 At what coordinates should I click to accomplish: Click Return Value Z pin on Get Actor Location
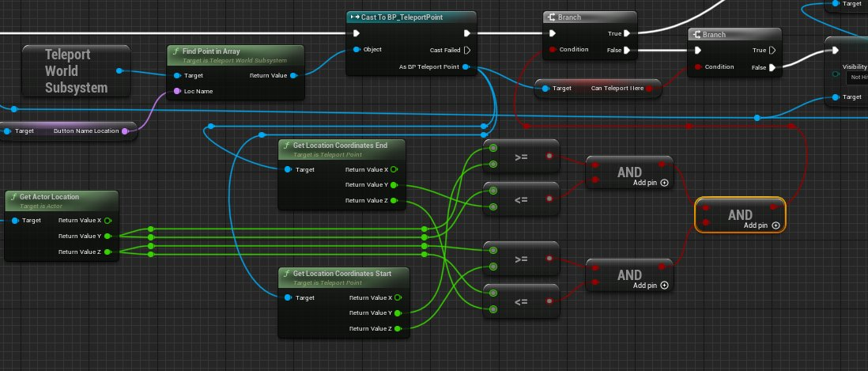(x=108, y=252)
